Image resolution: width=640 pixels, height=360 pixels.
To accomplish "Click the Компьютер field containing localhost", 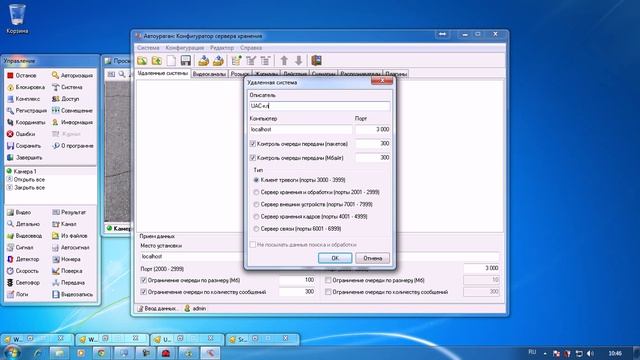I will click(301, 129).
